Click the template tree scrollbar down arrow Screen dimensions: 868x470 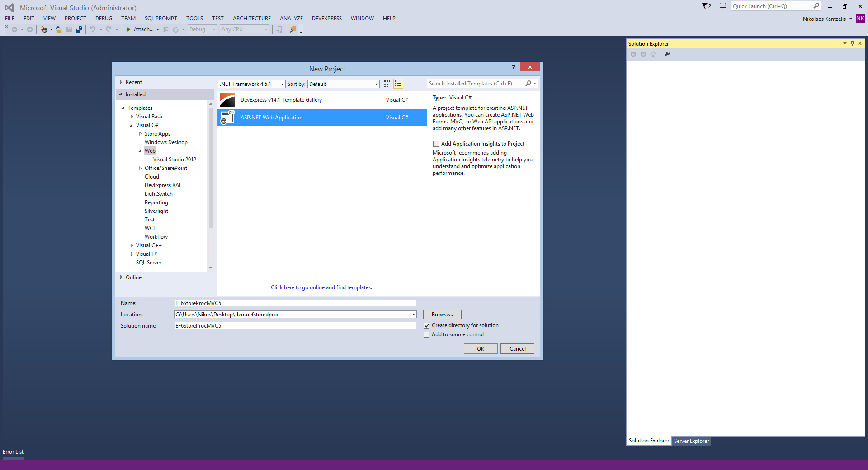point(211,268)
